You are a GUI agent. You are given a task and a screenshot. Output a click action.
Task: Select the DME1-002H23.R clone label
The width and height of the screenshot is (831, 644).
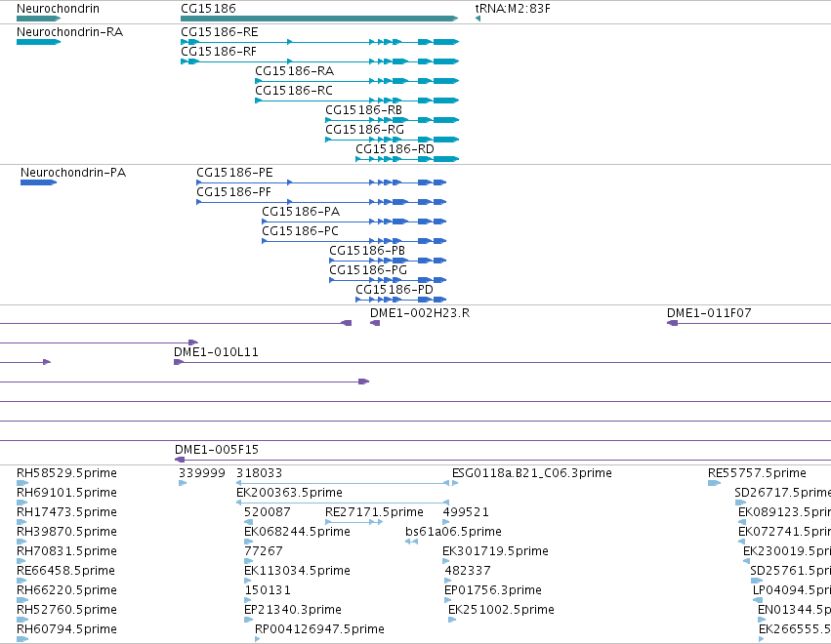(420, 313)
